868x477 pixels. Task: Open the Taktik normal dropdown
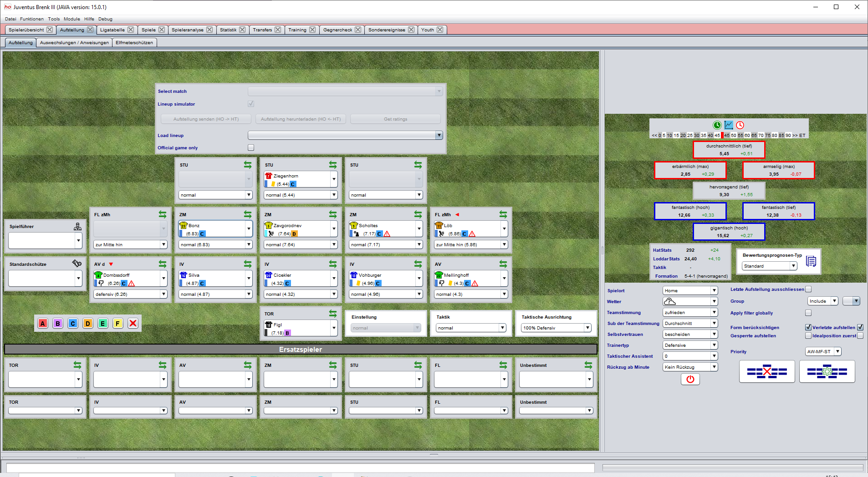tap(470, 328)
